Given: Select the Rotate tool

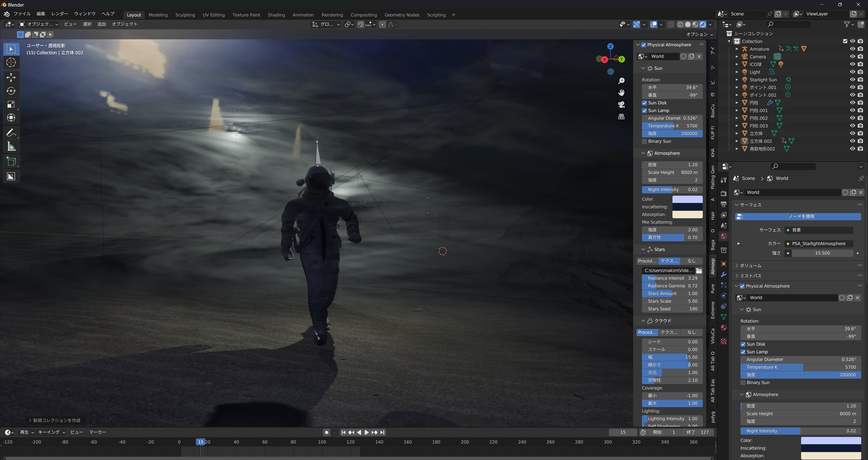Looking at the screenshot, I should coord(11,91).
